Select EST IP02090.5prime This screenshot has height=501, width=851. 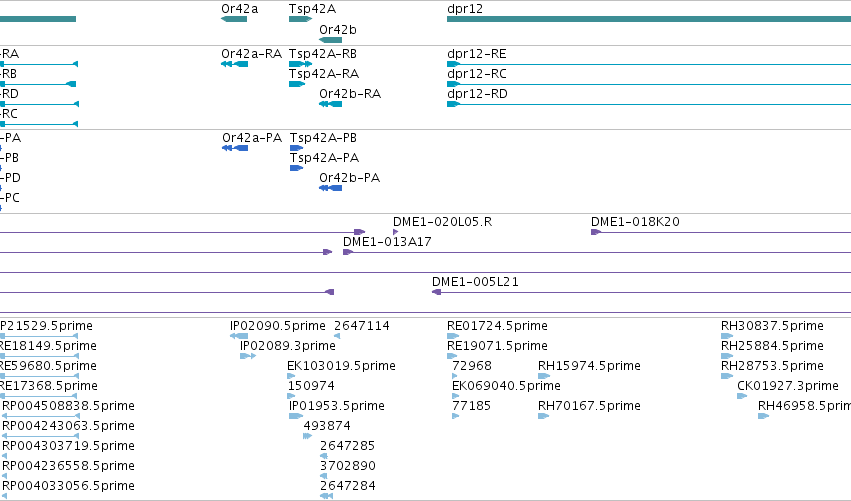point(239,336)
